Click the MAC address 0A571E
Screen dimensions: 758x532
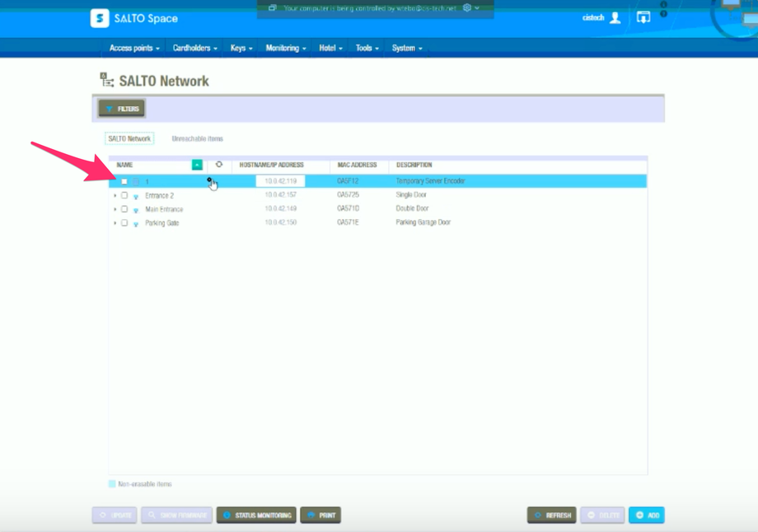pyautogui.click(x=348, y=222)
